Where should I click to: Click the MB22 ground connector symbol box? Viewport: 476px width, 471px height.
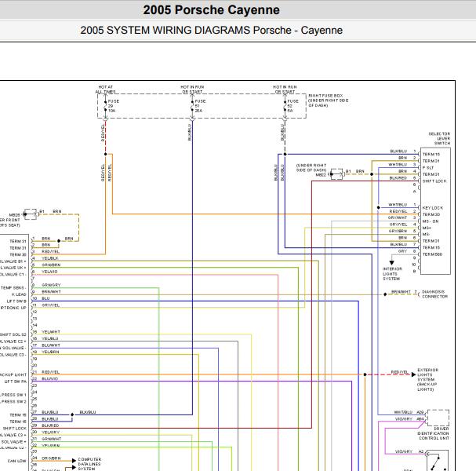coord(336,174)
